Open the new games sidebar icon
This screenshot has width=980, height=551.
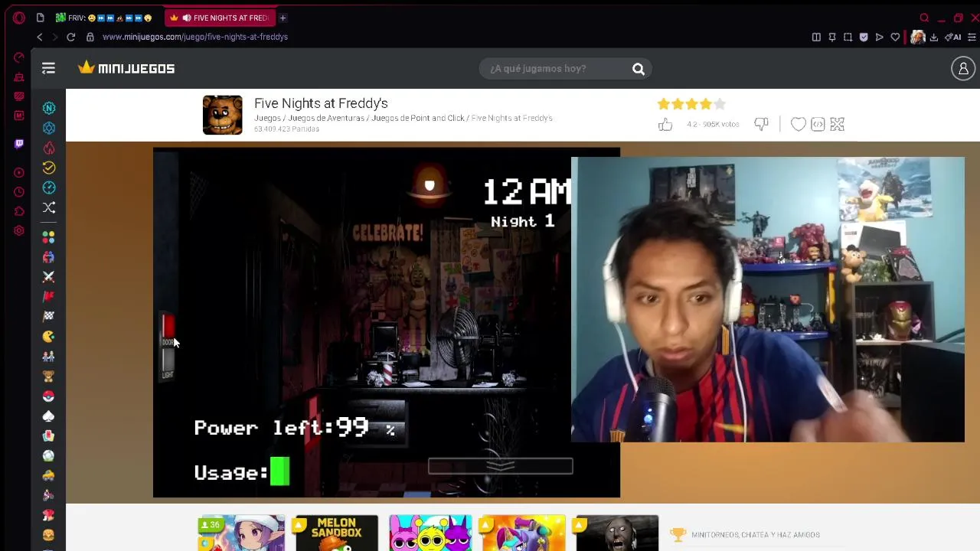pyautogui.click(x=49, y=108)
